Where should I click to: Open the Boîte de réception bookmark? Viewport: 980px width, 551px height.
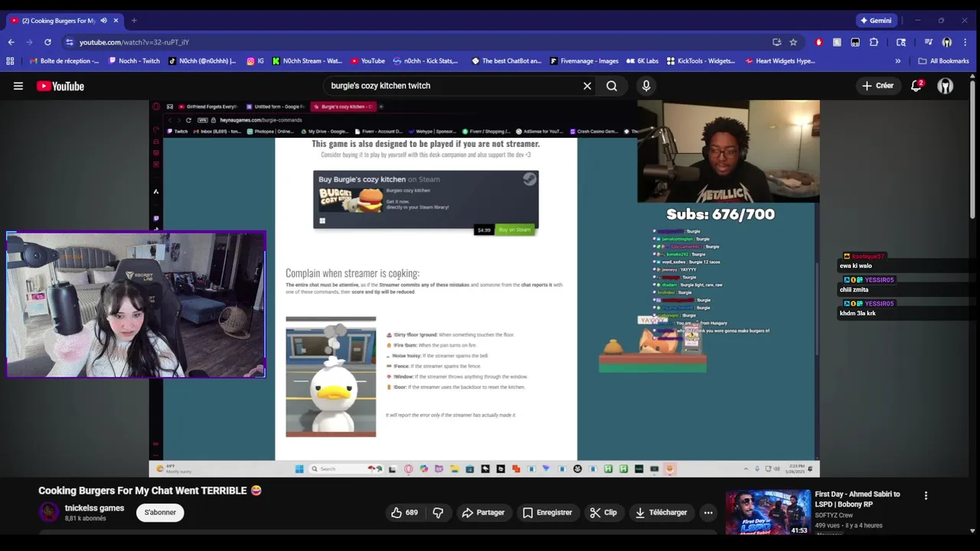pos(64,61)
